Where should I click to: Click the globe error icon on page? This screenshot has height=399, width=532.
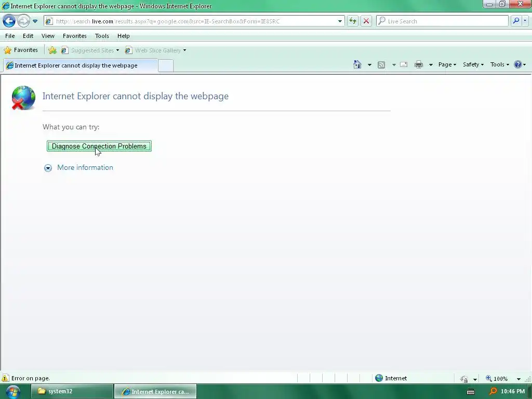coord(23,98)
